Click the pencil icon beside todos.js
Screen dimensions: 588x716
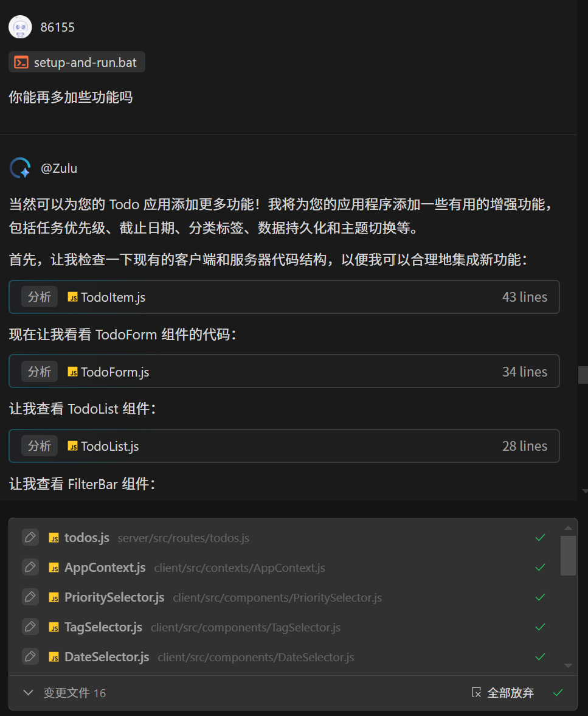coord(30,537)
